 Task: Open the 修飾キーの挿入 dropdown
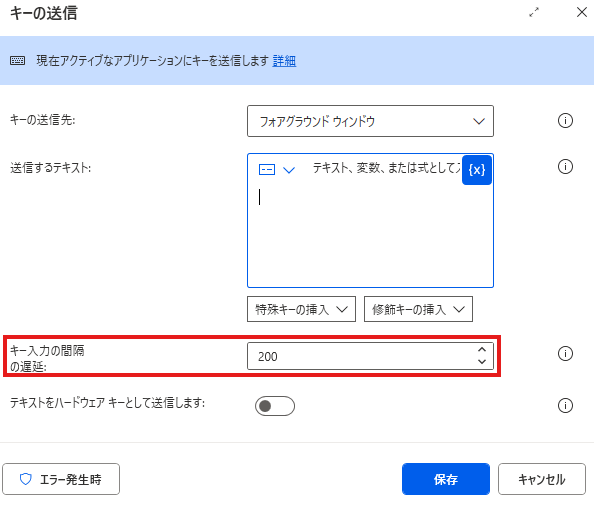coord(418,310)
